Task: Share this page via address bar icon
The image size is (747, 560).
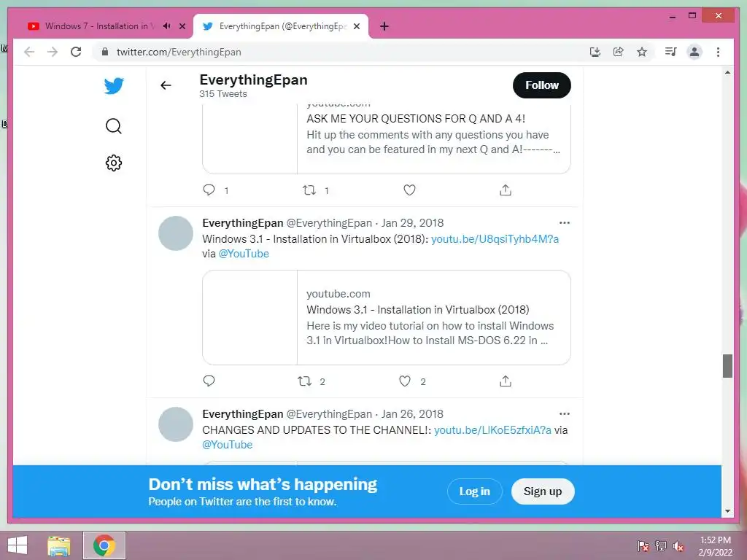Action: [x=619, y=52]
